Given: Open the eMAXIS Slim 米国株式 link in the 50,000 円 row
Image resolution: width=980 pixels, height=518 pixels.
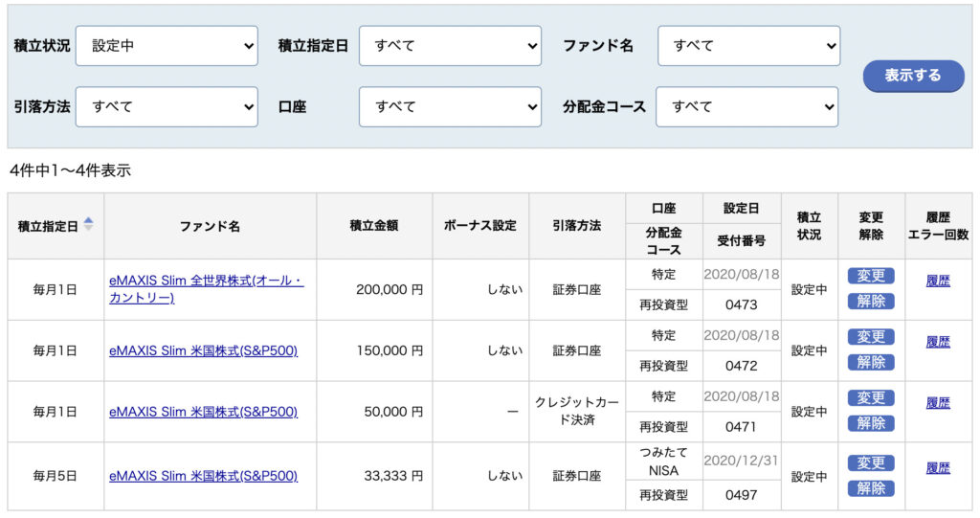Looking at the screenshot, I should [x=203, y=413].
